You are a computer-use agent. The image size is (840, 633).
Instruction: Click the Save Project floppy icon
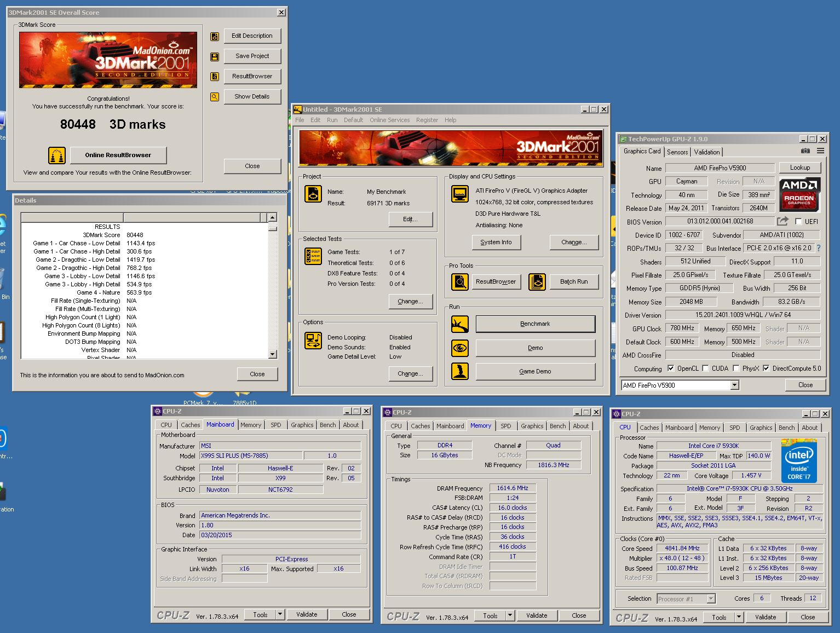click(215, 56)
